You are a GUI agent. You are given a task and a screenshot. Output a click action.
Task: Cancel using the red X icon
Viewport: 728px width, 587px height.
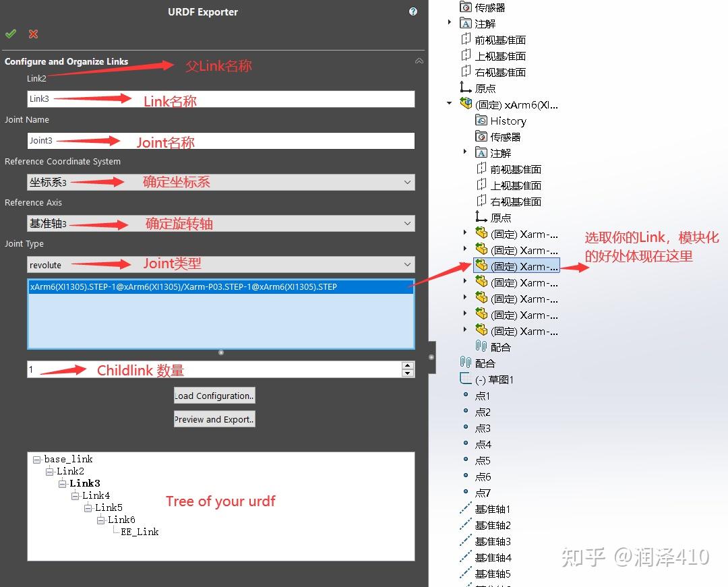(32, 34)
